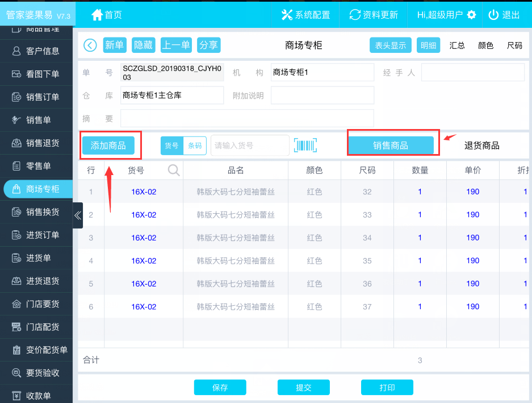
Task: Open 销售换货 in sidebar
Action: point(36,212)
